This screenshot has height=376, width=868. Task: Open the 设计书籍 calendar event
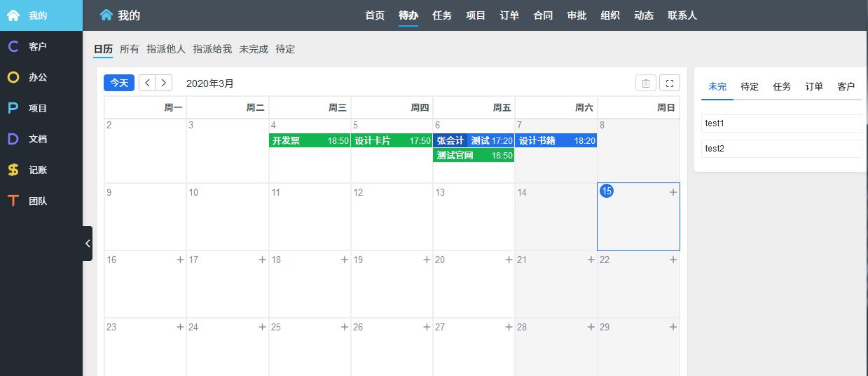556,140
